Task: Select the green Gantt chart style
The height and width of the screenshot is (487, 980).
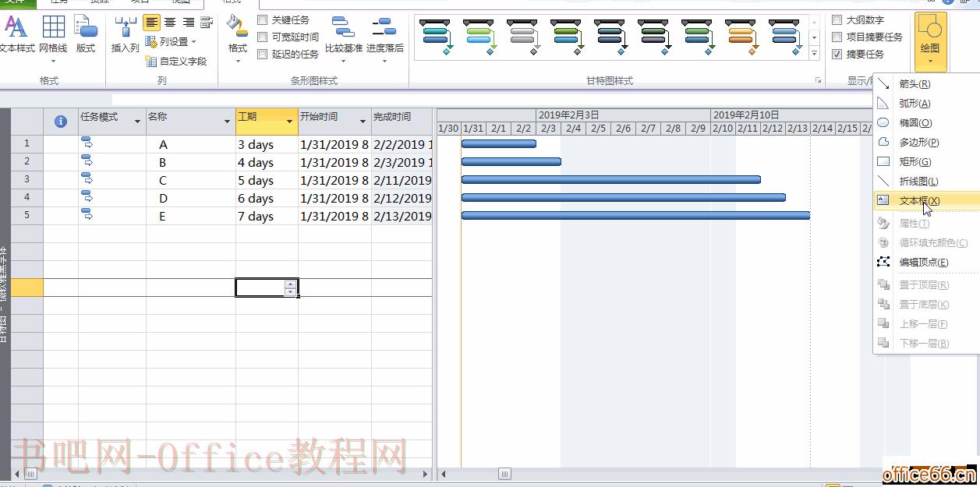Action: 479,36
